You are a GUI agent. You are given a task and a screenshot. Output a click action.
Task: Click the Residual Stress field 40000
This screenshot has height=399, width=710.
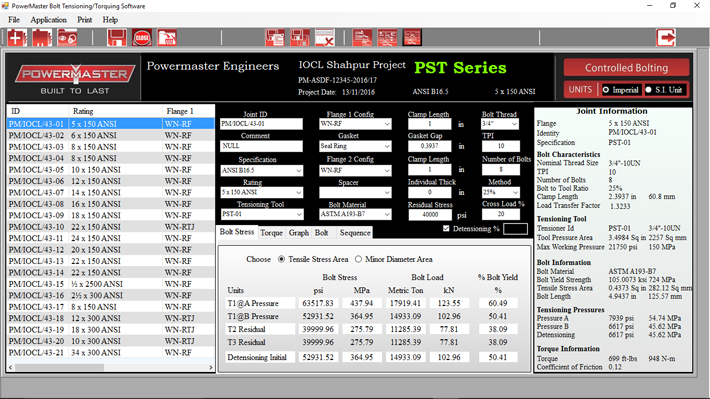[x=430, y=215]
